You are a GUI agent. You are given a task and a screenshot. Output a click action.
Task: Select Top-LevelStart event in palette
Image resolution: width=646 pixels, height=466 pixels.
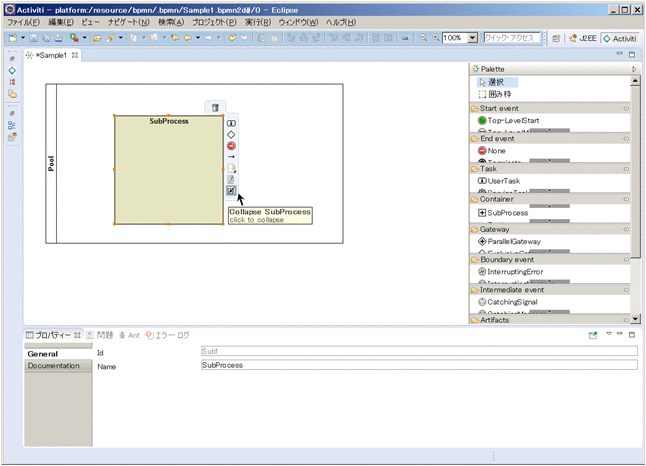click(x=512, y=121)
